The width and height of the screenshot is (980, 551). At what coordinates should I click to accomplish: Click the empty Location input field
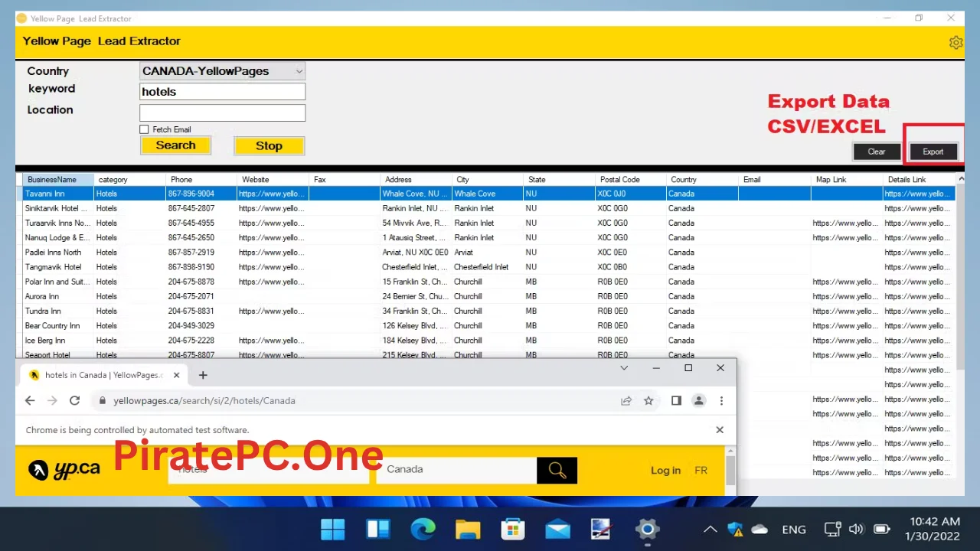222,112
